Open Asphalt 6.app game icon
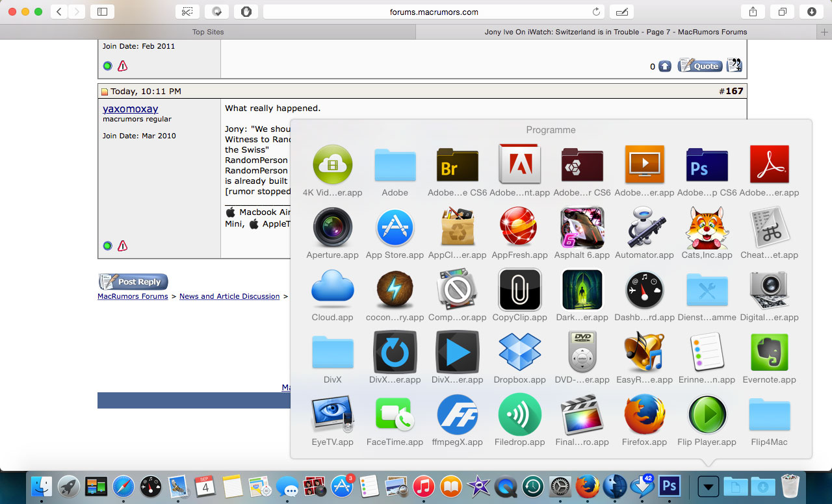This screenshot has height=504, width=832. pos(582,227)
